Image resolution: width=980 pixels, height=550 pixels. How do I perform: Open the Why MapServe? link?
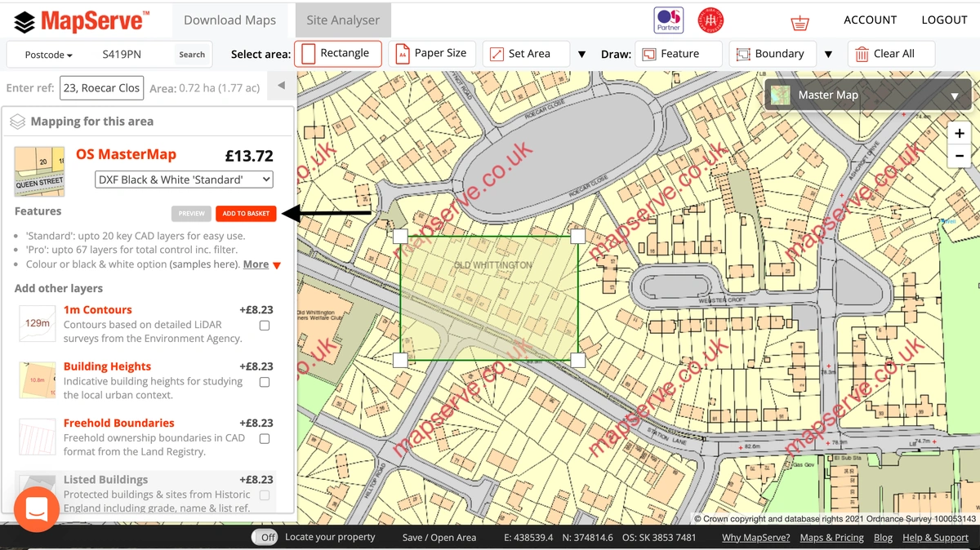click(756, 538)
